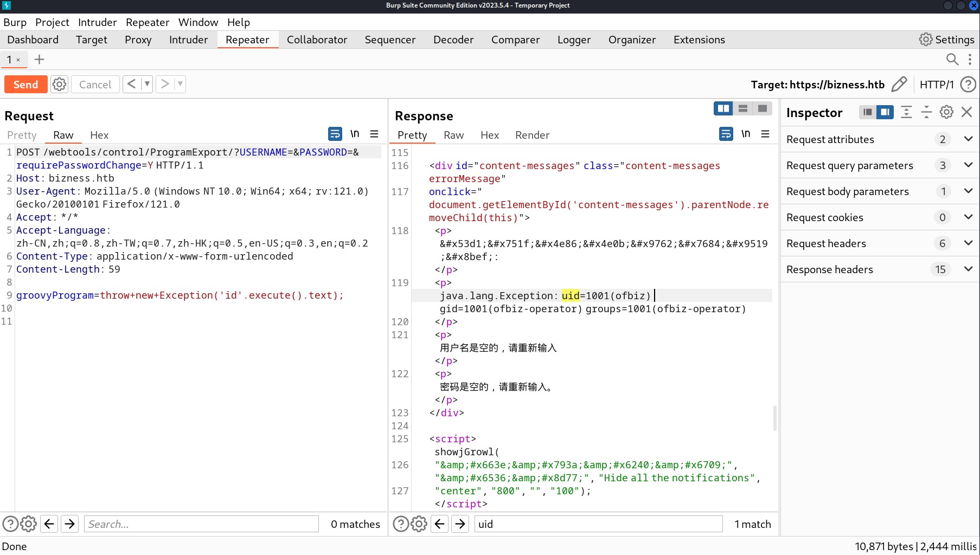Open history forward dropdown arrow
Screen dimensions: 980x555
click(180, 84)
